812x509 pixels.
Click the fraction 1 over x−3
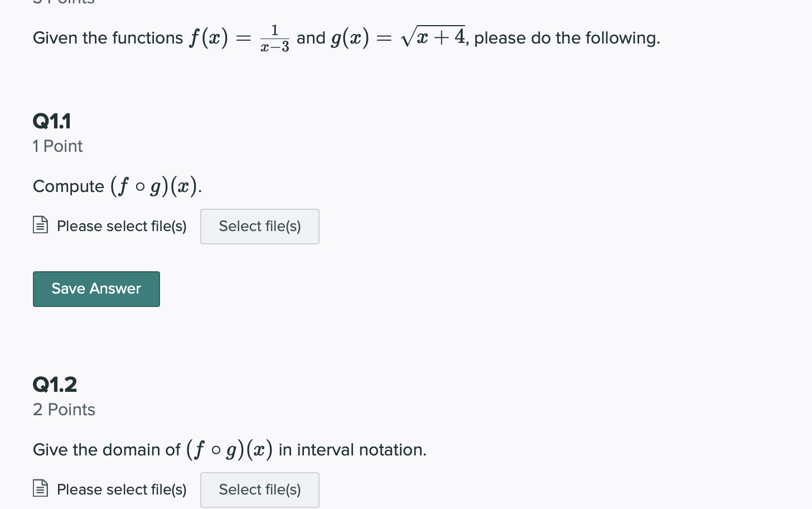(x=275, y=38)
